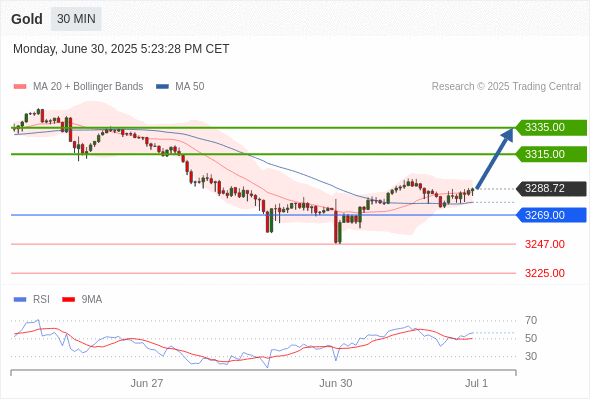Click the Jun 30 date axis label
Viewport: 590px width, 400px height.
click(x=336, y=383)
